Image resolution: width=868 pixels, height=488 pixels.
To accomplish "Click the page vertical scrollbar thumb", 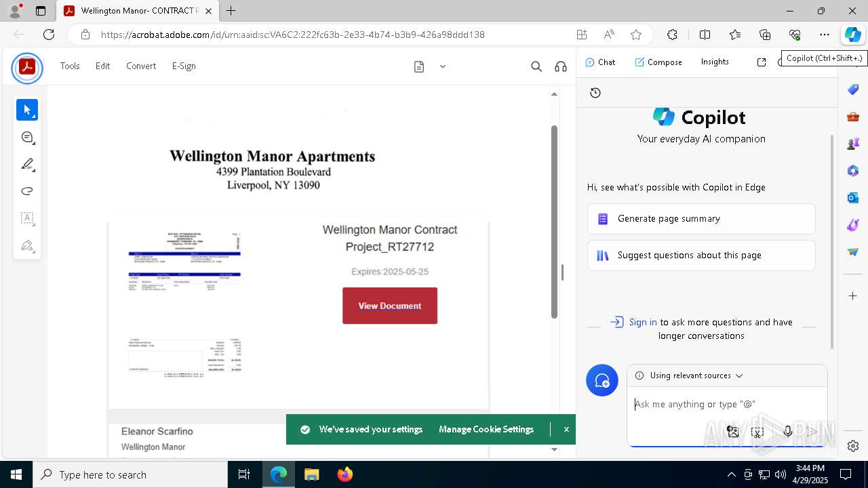I will tap(554, 222).
